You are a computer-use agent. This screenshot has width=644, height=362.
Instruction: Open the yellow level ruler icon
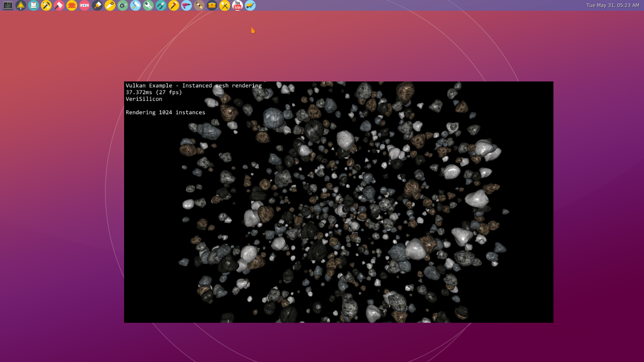tap(199, 5)
